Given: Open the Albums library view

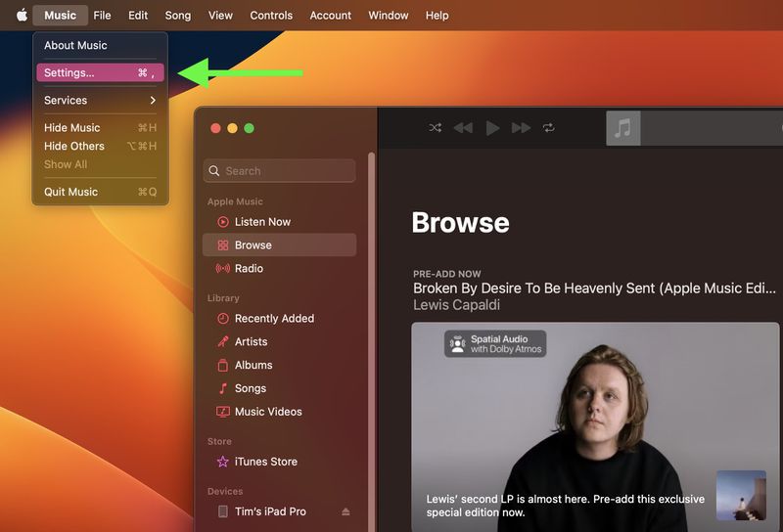Looking at the screenshot, I should 253,366.
